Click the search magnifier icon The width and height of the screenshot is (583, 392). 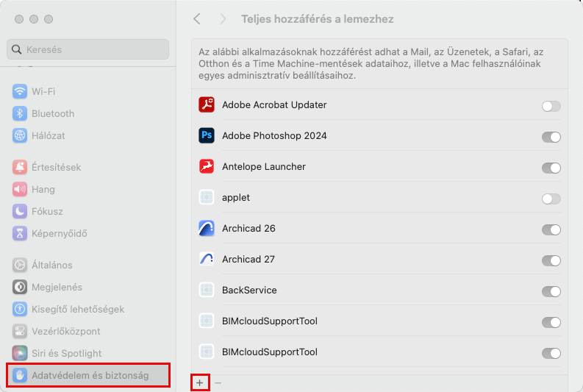click(16, 49)
